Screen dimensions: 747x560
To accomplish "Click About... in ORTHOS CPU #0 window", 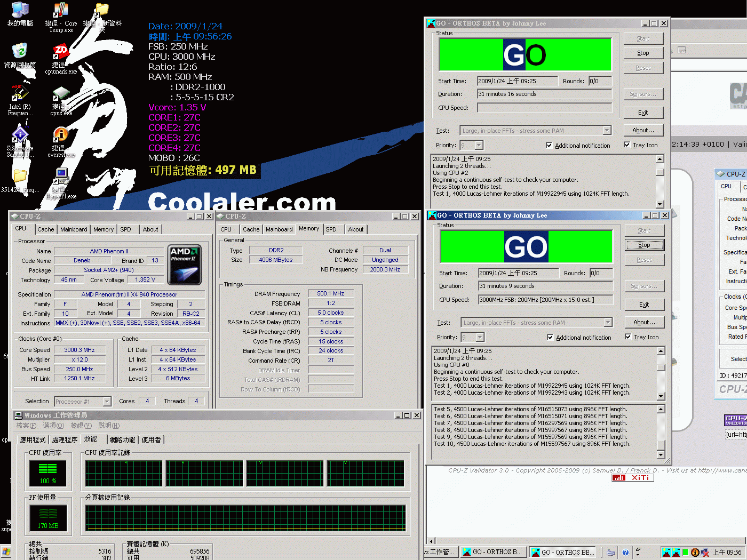I will [x=645, y=322].
